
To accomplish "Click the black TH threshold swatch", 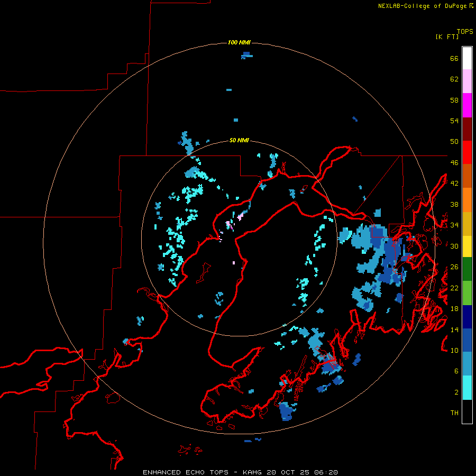I will tap(467, 411).
